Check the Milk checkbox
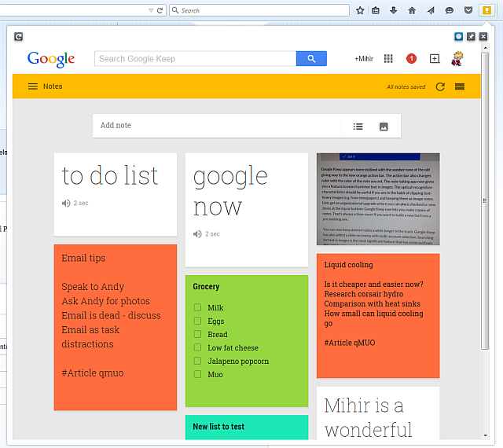503x448 pixels. click(197, 307)
